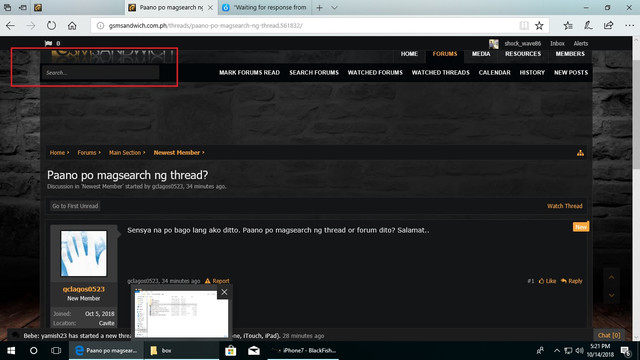Screen dimensions: 640x360
Task: Refresh the page with reload icon
Action: pos(51,26)
